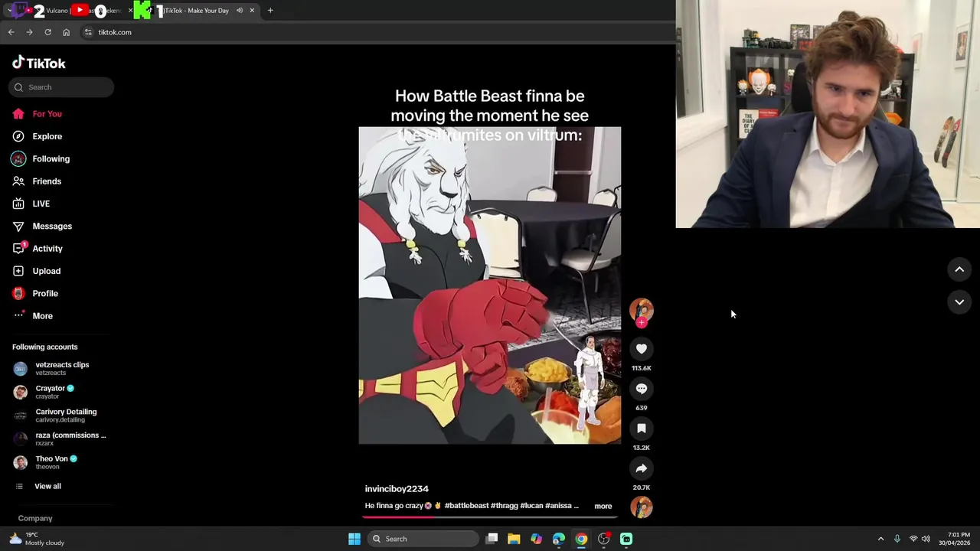Open the Profile page
Screen dimensions: 980x551
(x=35, y=293)
